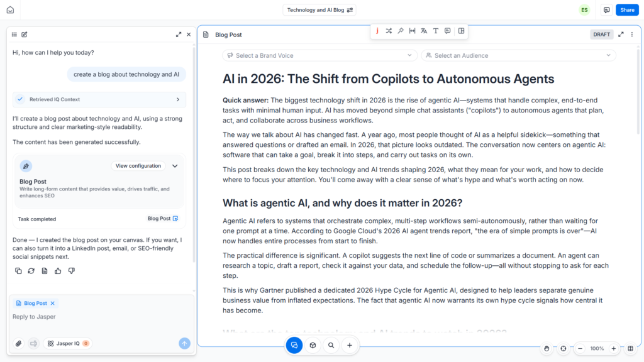The height and width of the screenshot is (362, 644).
Task: Open the translate tool in document toolbar
Action: pyautogui.click(x=424, y=31)
